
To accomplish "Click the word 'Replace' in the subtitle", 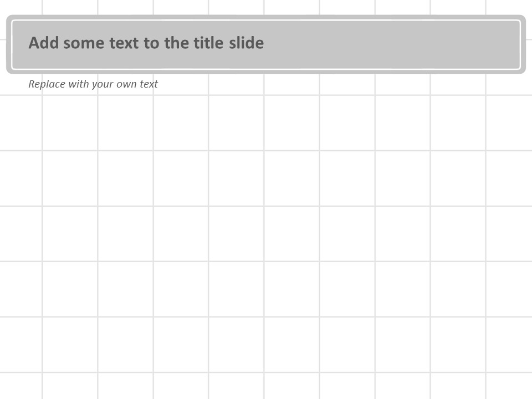I will 47,84.
